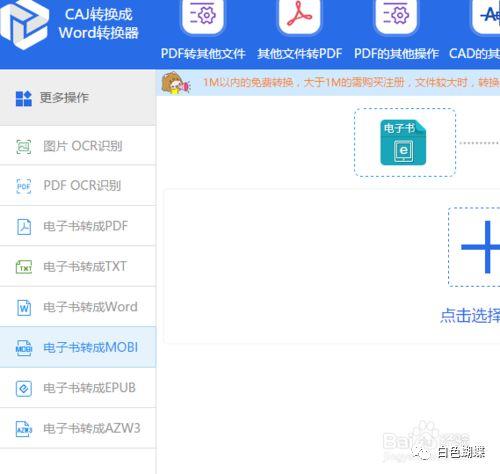This screenshot has height=474, width=500.
Task: Choose 电子书转成PDF option
Action: (x=78, y=226)
